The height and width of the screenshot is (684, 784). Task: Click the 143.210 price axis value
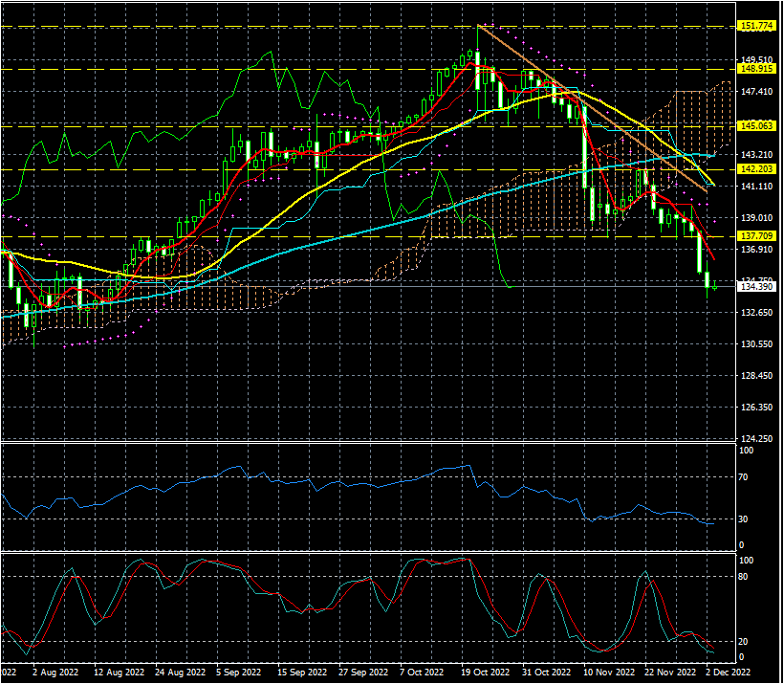point(757,155)
